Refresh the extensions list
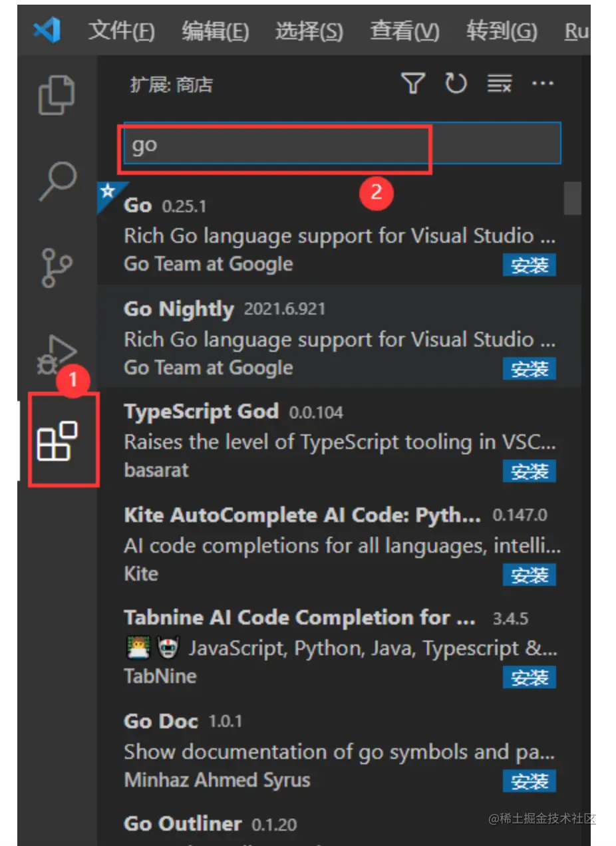This screenshot has width=616, height=846. click(x=456, y=84)
